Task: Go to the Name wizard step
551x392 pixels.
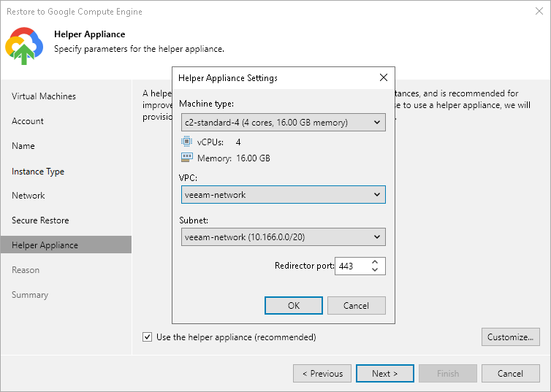Action: [x=23, y=146]
